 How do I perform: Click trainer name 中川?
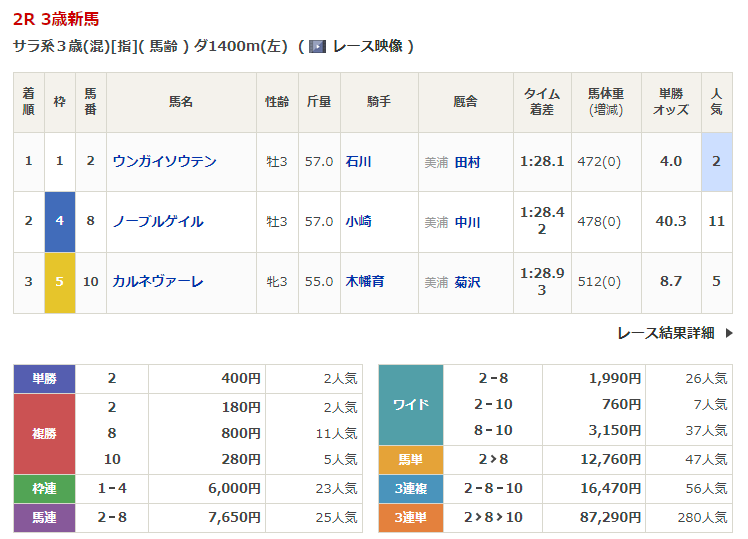pos(467,222)
